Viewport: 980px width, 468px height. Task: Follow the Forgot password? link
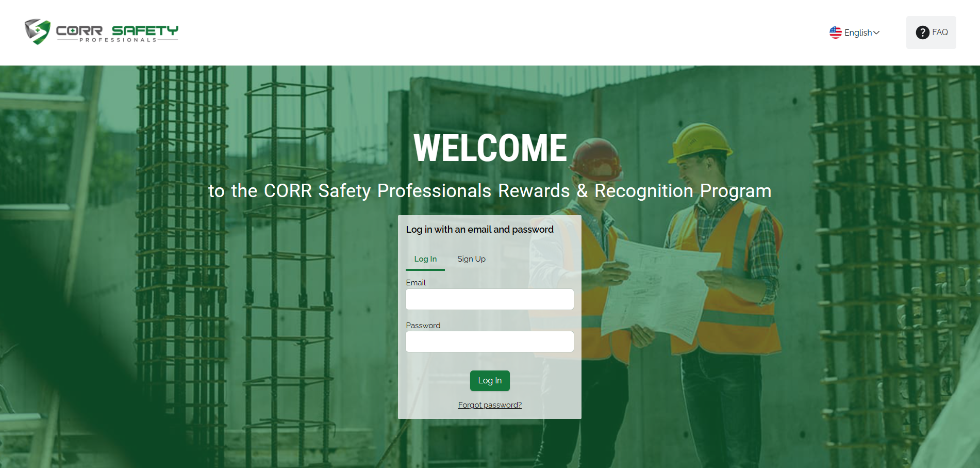pyautogui.click(x=490, y=405)
